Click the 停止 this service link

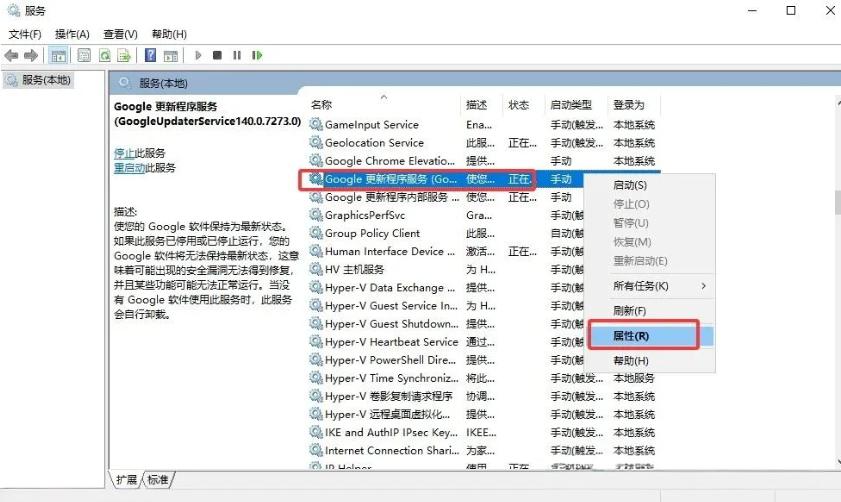tap(123, 153)
